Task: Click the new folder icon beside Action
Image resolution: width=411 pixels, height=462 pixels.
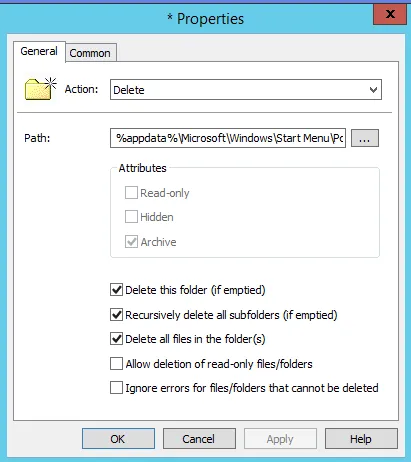Action: 40,88
